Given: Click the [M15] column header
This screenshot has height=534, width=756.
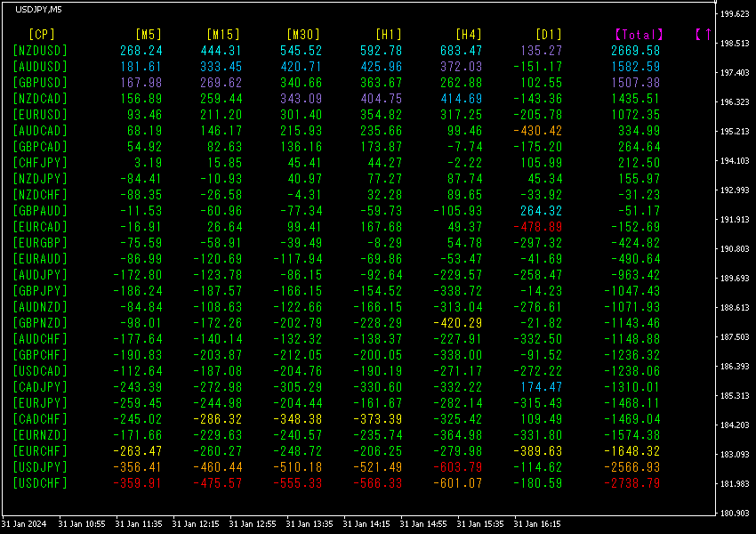Looking at the screenshot, I should coord(223,35).
